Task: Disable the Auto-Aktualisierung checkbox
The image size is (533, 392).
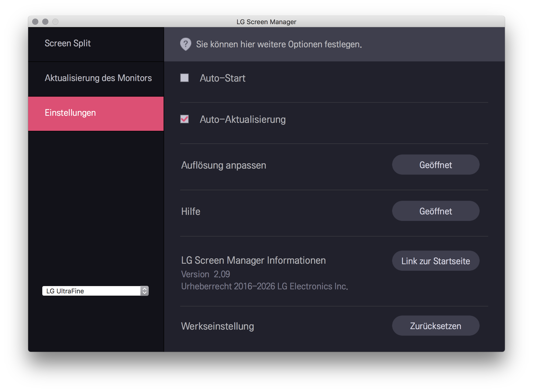Action: pyautogui.click(x=184, y=119)
